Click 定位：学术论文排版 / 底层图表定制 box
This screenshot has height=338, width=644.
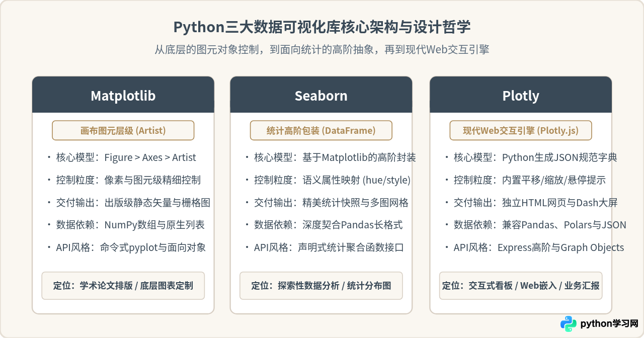pyautogui.click(x=123, y=286)
